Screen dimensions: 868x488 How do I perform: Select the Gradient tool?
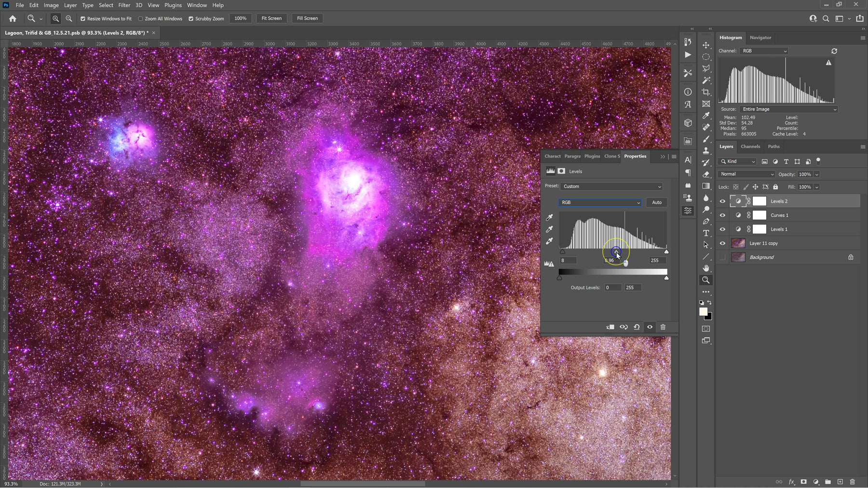[x=706, y=186]
